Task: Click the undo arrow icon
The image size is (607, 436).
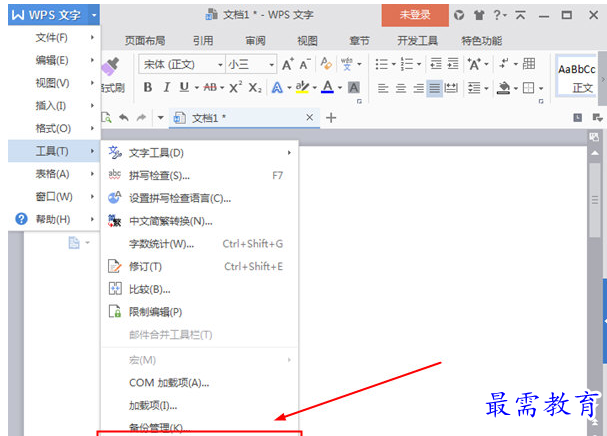Action: [x=123, y=117]
